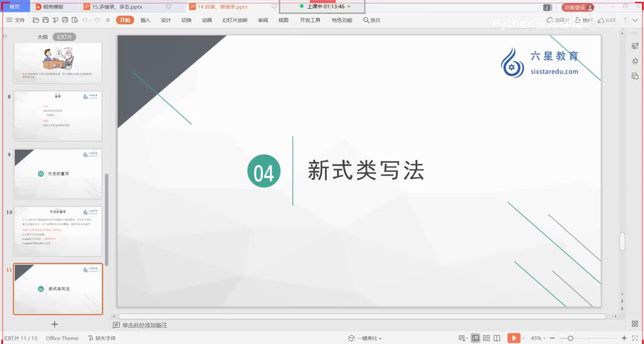Screen dimensions: 644x344
Task: Select the 开始 ribbon tab
Action: (x=125, y=20)
